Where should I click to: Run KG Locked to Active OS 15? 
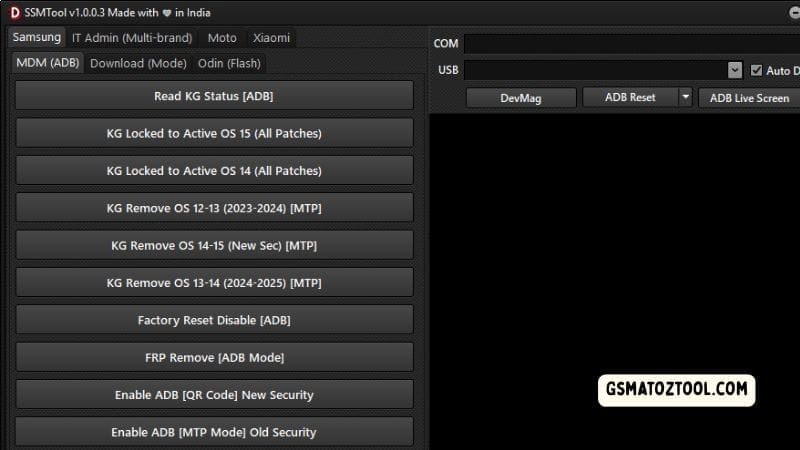point(214,133)
